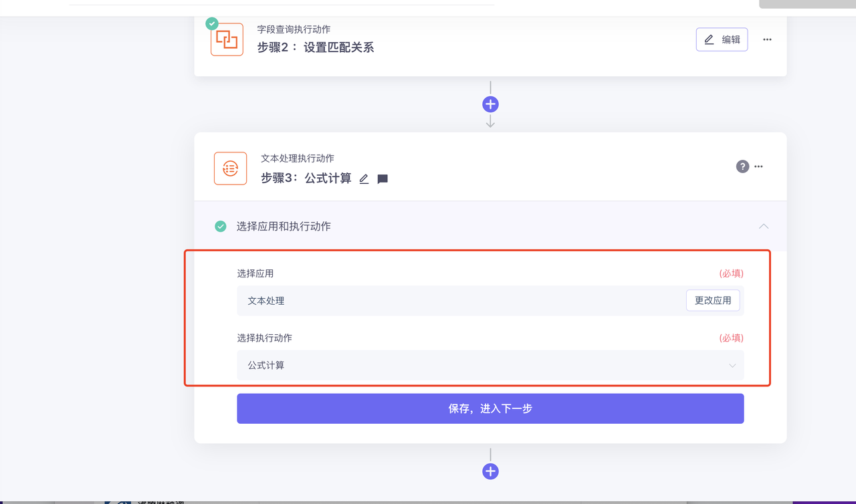The image size is (856, 504).
Task: Click the step 3 text processing app icon
Action: (x=230, y=168)
